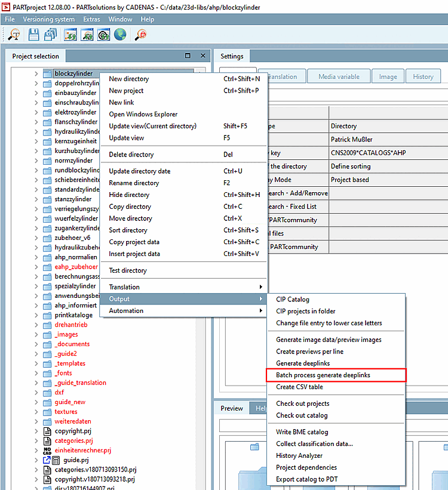The width and height of the screenshot is (448, 490).
Task: Expand the Translation submenu arrow
Action: tap(260, 287)
